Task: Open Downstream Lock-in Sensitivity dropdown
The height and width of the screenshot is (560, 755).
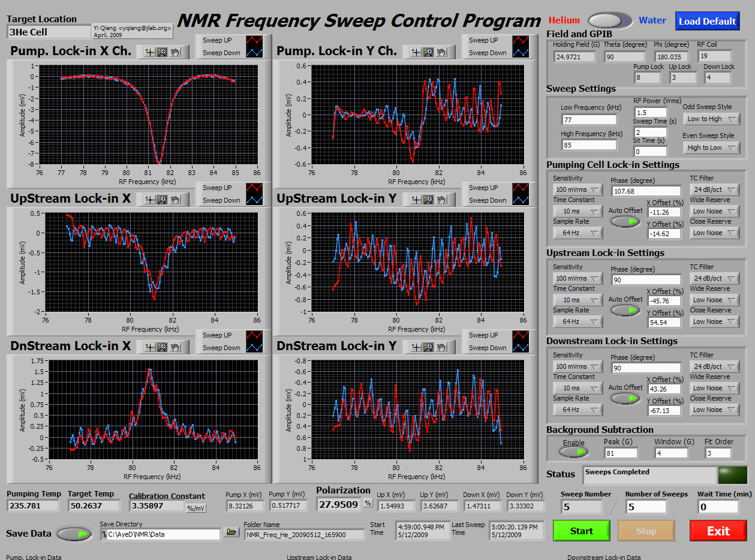Action: [x=577, y=366]
